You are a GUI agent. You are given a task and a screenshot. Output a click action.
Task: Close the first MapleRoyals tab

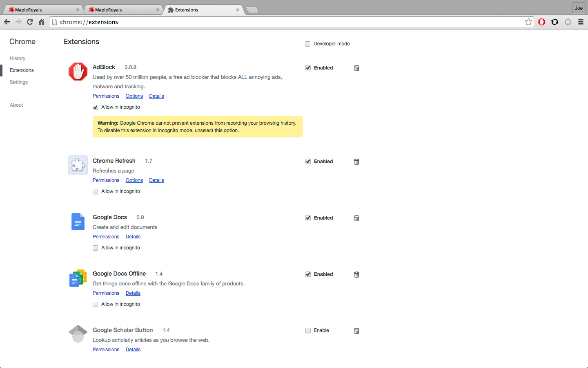pyautogui.click(x=78, y=10)
